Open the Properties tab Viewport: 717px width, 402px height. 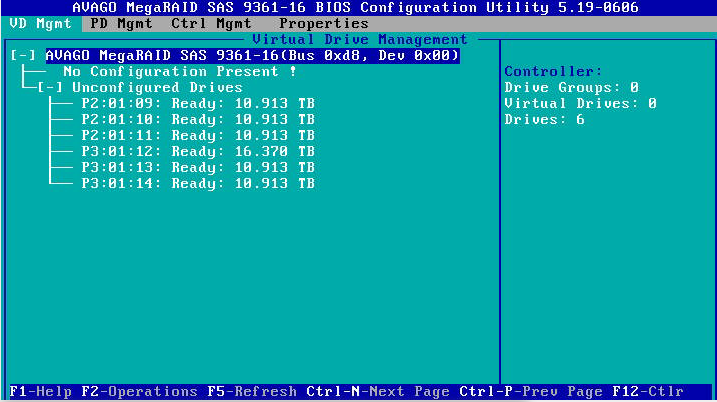point(324,24)
